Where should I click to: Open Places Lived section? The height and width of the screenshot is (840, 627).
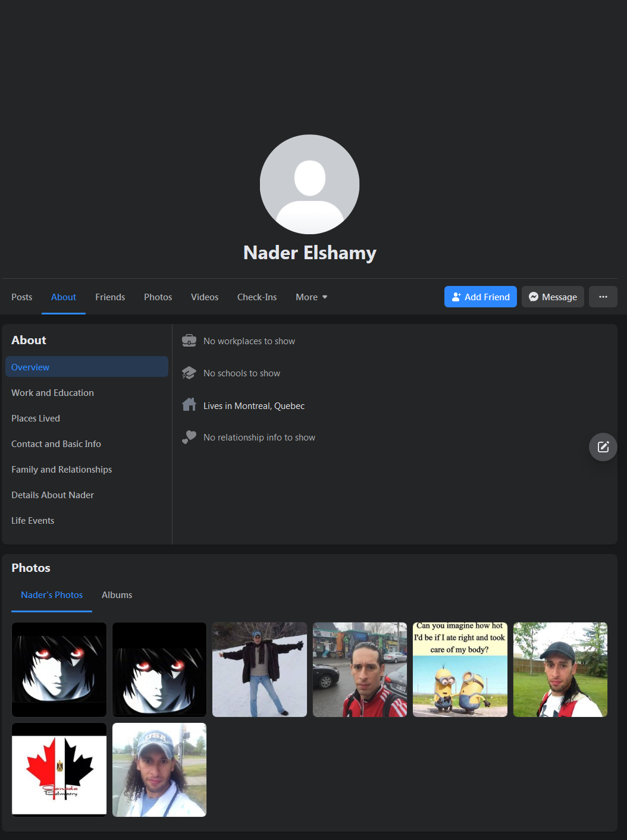click(87, 418)
